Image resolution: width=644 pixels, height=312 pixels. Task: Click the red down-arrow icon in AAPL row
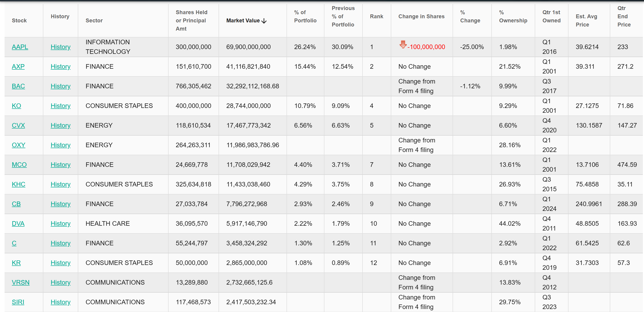pyautogui.click(x=403, y=45)
